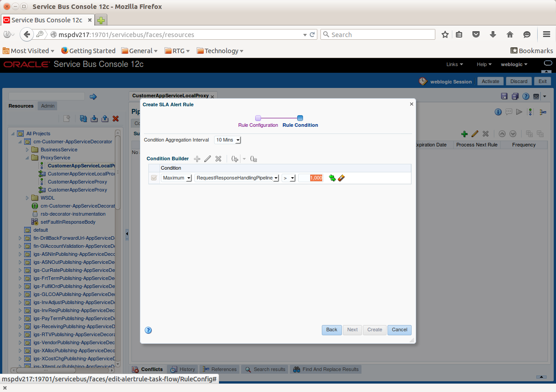Click the Discard session button
This screenshot has height=392, width=556.
tap(519, 81)
